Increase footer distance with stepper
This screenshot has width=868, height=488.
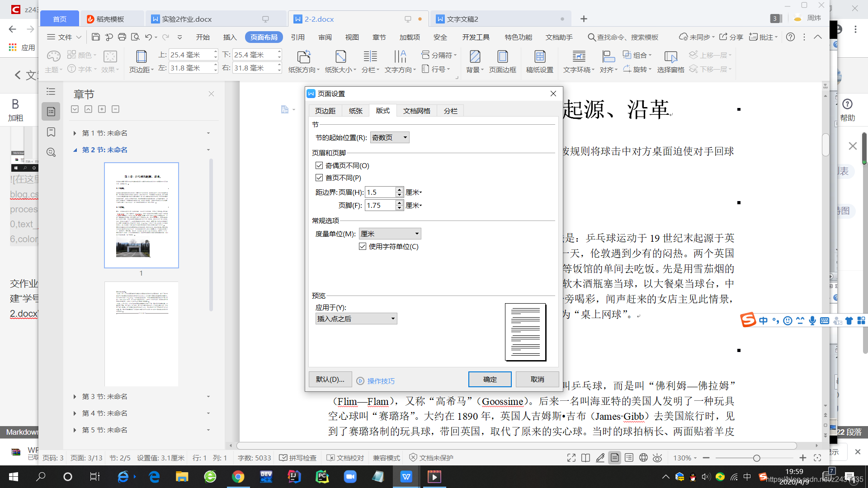(400, 202)
